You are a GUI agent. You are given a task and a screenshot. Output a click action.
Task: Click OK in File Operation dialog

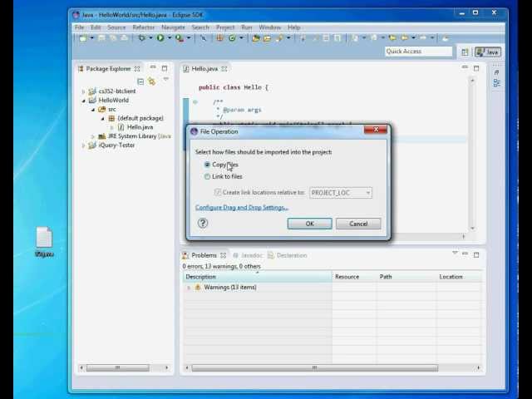[309, 224]
